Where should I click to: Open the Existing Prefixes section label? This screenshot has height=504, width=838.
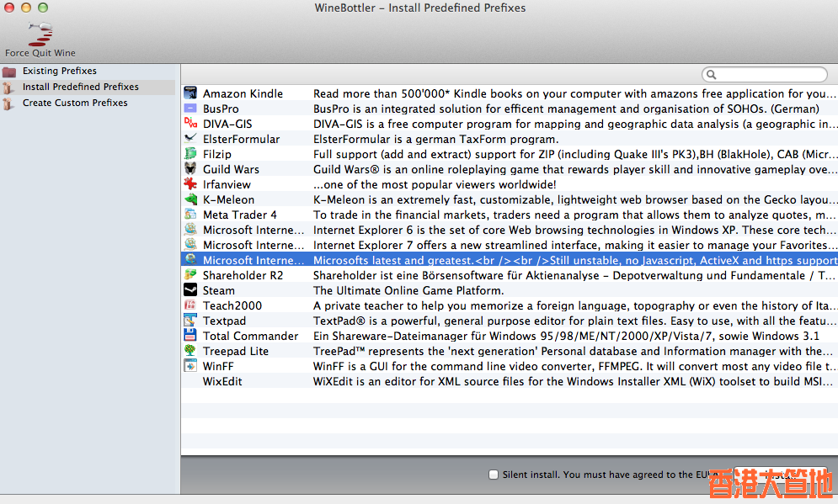pyautogui.click(x=59, y=71)
